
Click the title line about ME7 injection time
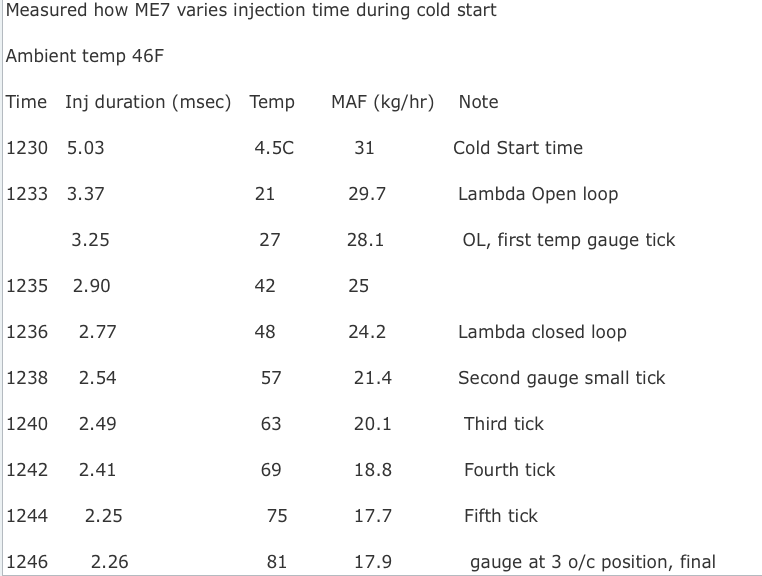click(x=251, y=11)
